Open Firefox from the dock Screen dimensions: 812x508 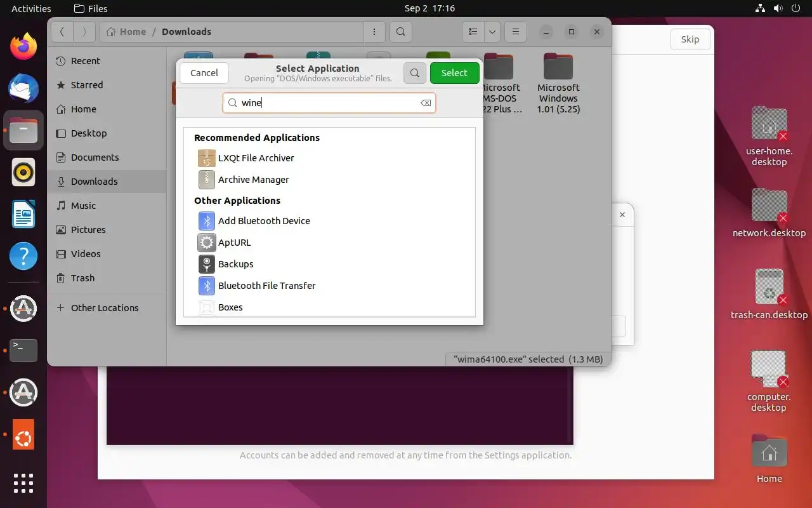click(x=23, y=47)
